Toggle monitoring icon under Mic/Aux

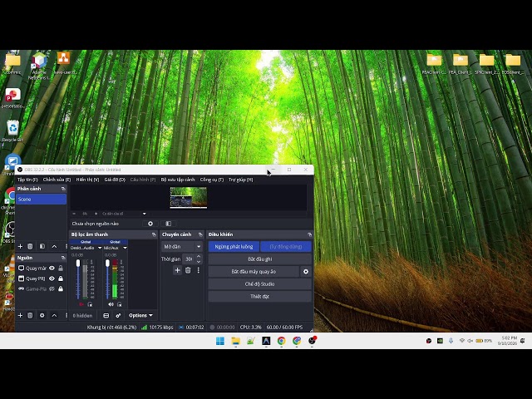click(x=120, y=305)
